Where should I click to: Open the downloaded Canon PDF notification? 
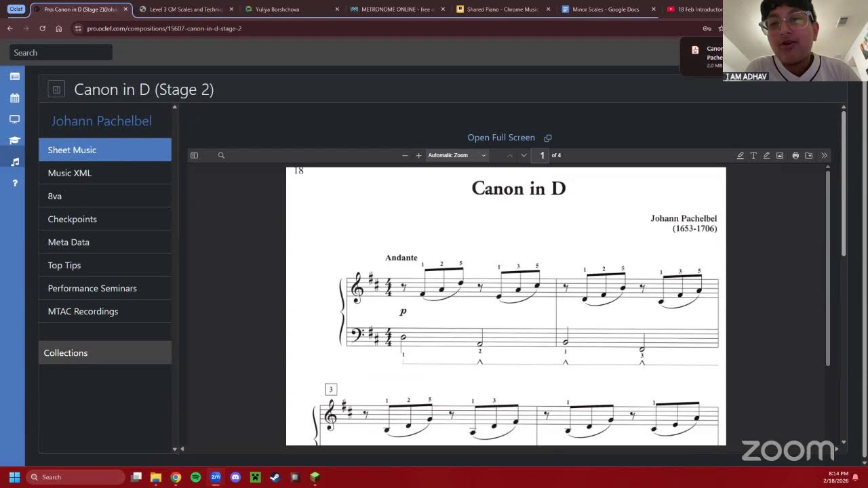(x=703, y=56)
